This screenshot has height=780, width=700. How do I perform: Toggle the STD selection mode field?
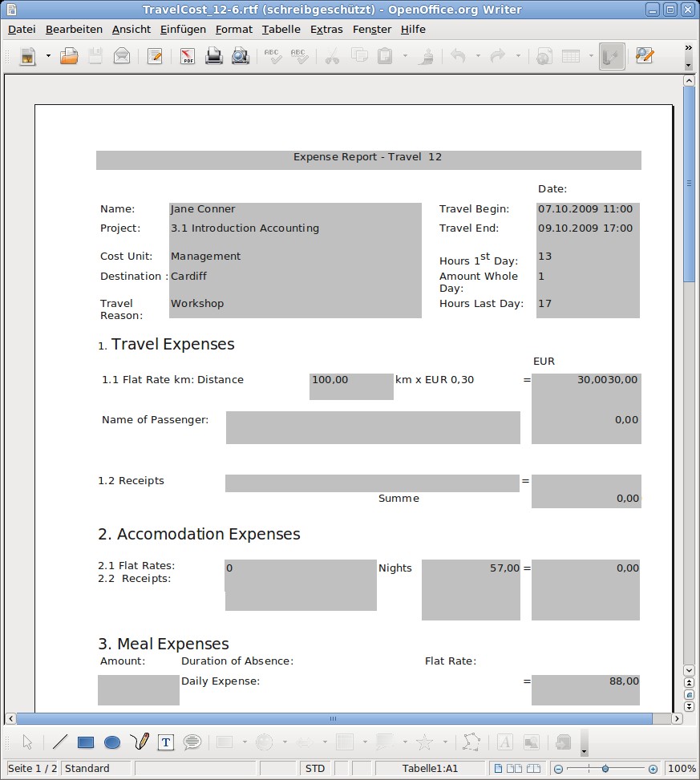pyautogui.click(x=315, y=768)
